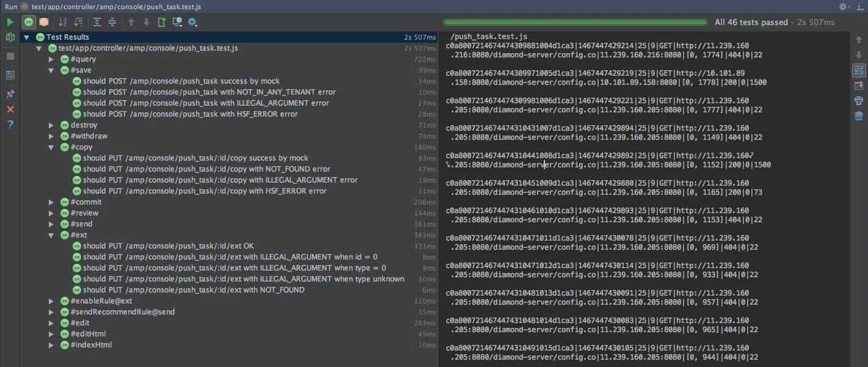Collapse the #save test group

coord(51,70)
